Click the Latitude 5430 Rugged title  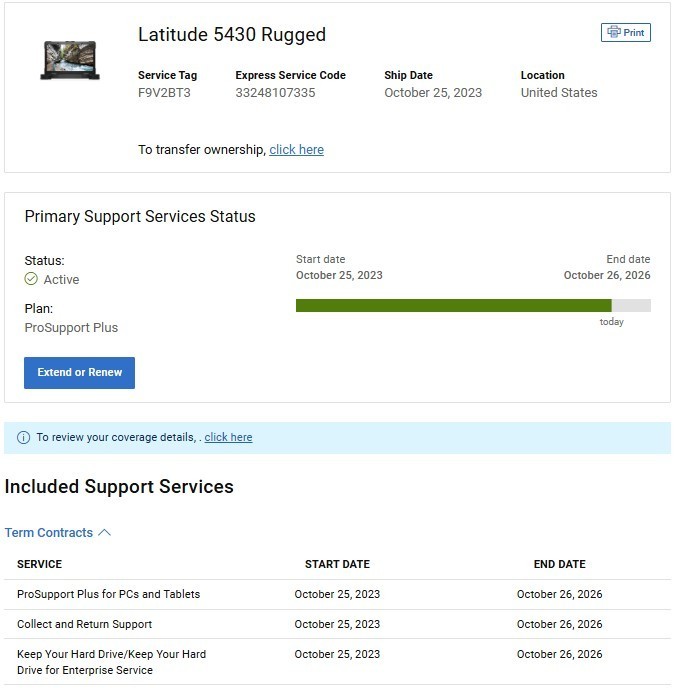click(232, 35)
